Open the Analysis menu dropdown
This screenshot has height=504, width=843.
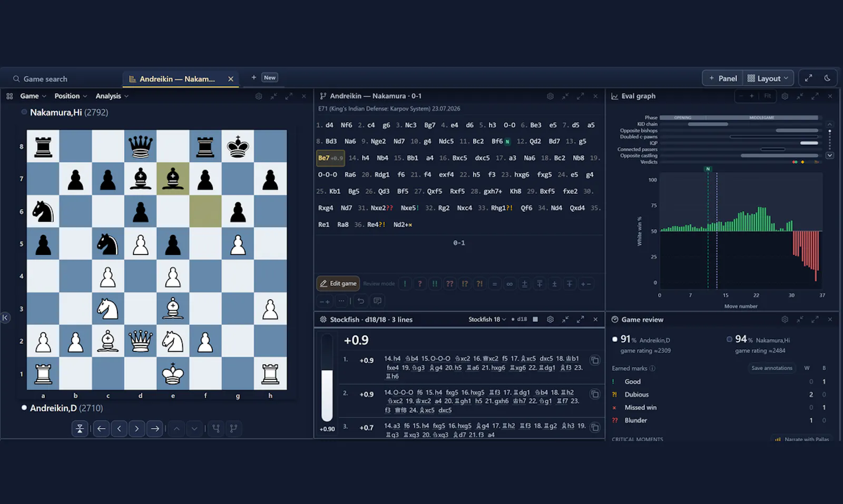tap(112, 96)
